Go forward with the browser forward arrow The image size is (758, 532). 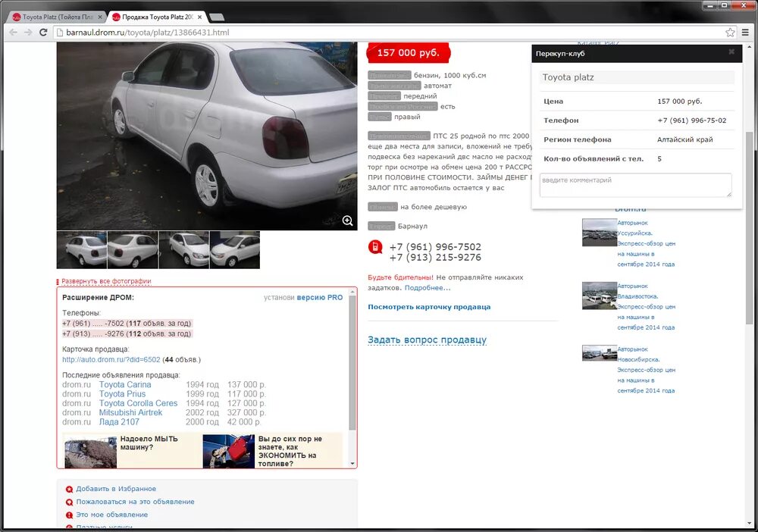(x=28, y=33)
